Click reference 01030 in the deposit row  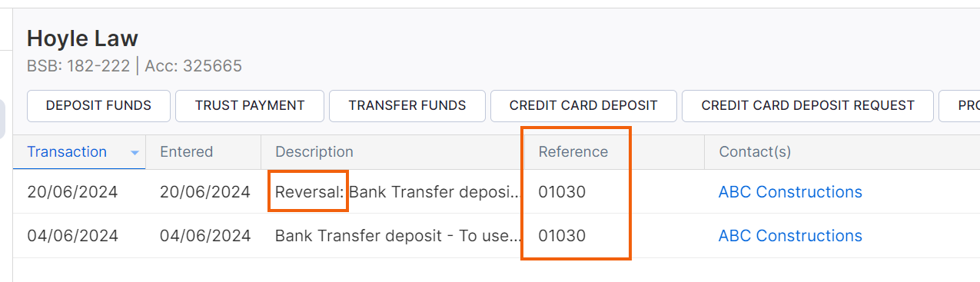562,236
